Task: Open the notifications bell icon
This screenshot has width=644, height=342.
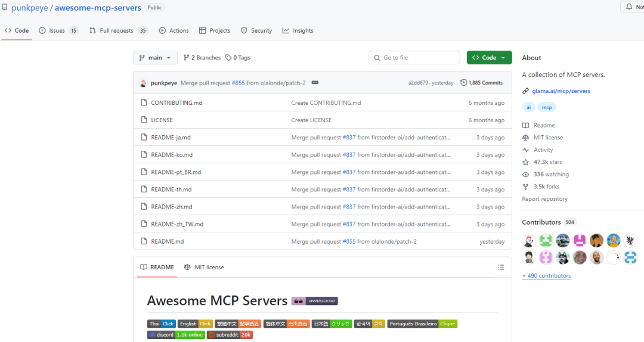Action: pos(629,7)
